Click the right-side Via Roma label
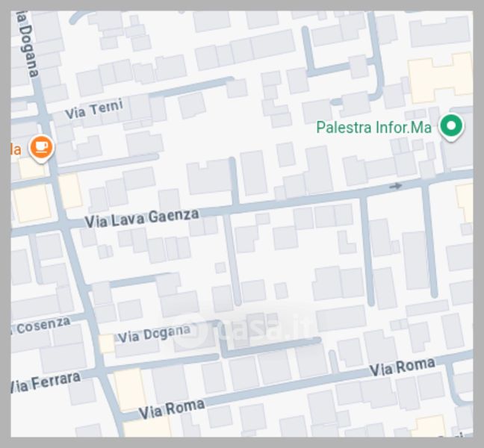 [402, 367]
